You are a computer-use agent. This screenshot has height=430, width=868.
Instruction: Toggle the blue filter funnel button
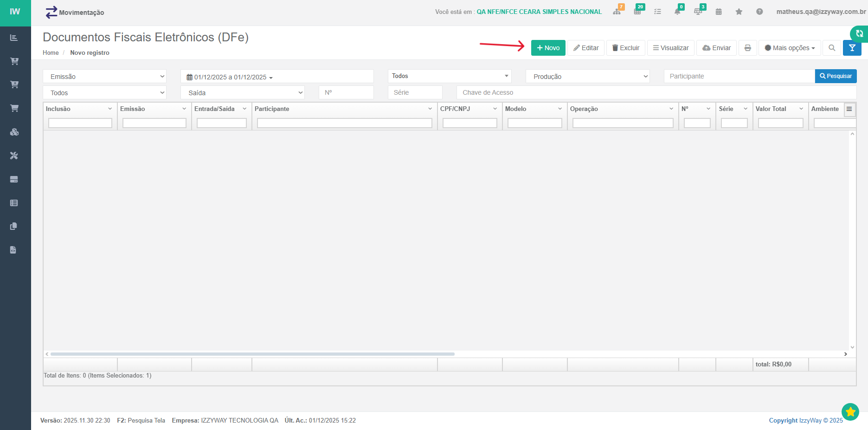pyautogui.click(x=852, y=48)
